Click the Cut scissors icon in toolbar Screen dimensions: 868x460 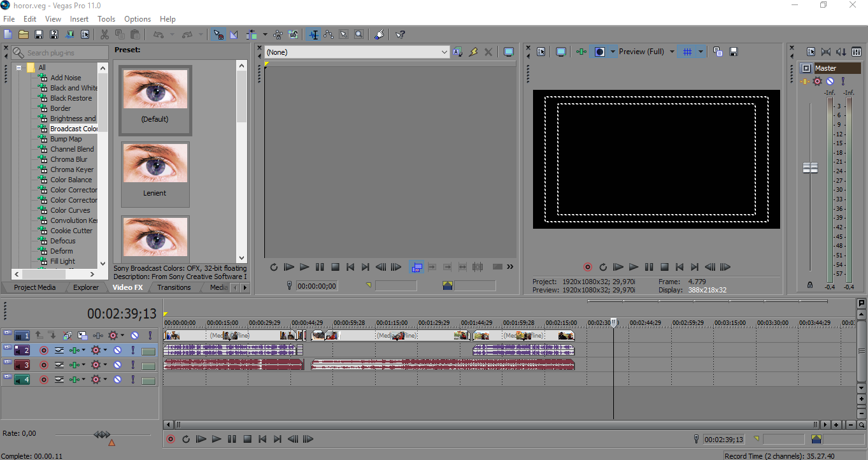click(x=104, y=34)
